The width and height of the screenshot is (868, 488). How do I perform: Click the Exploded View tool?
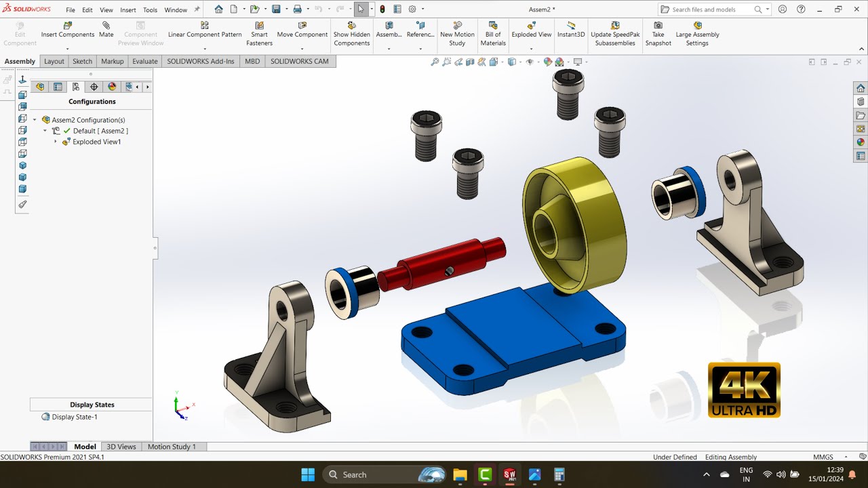click(531, 30)
